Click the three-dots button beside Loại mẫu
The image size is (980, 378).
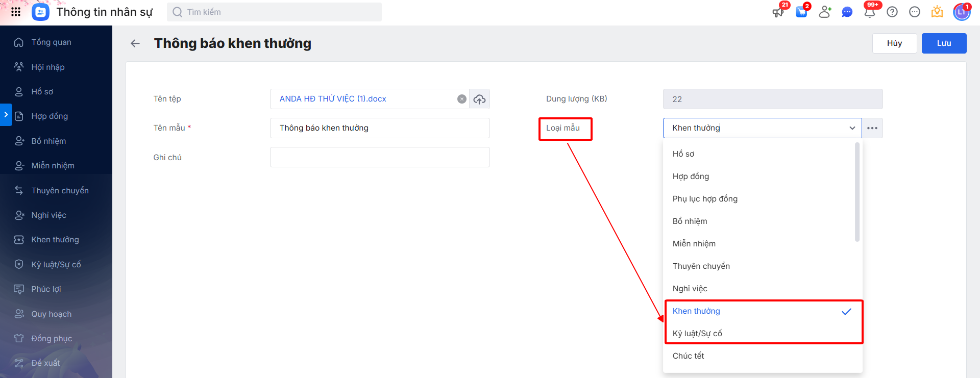tap(872, 128)
